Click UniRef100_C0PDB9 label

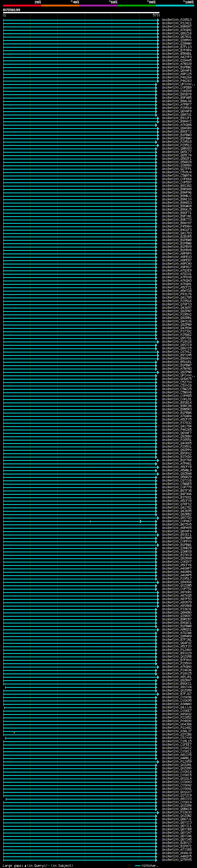176,88
